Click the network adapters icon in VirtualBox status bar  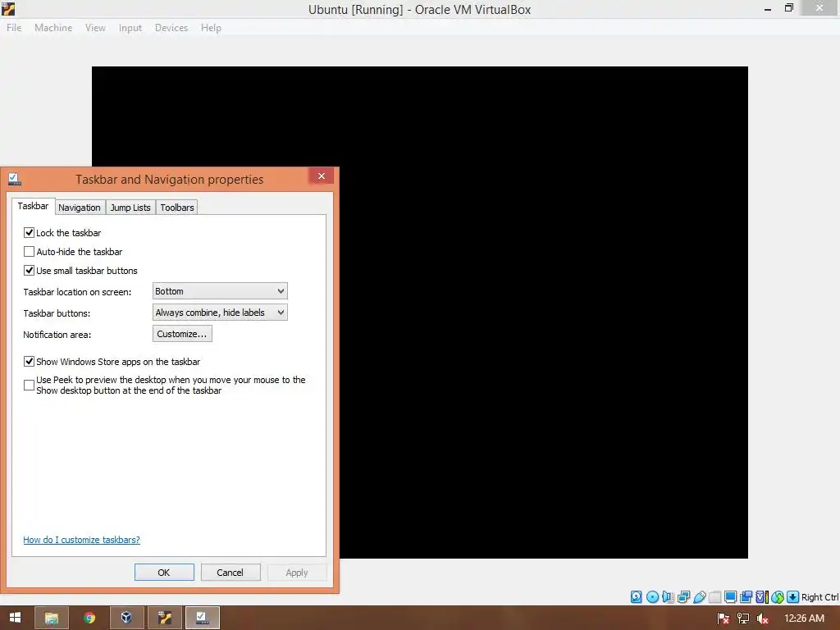pyautogui.click(x=683, y=597)
